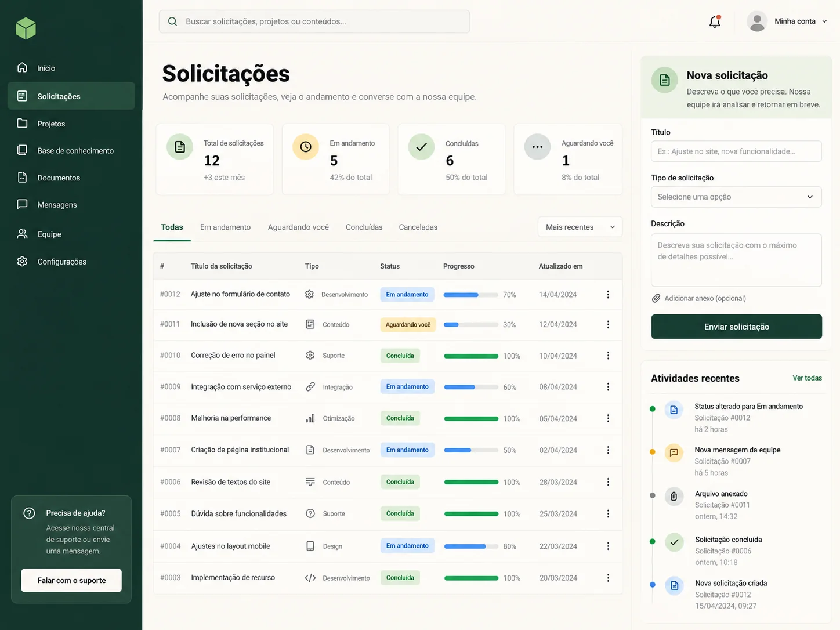
Task: Open Projetos in the sidebar
Action: 71,124
